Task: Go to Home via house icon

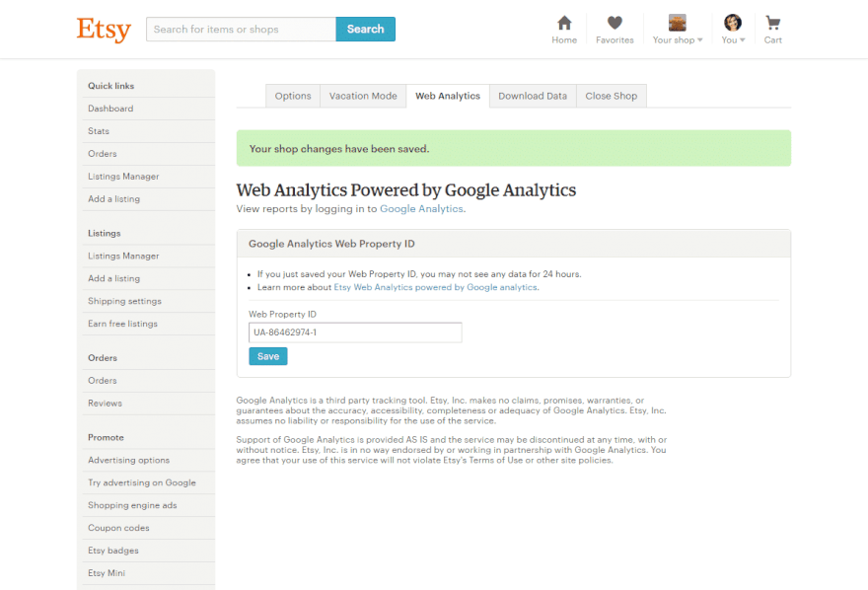Action: click(564, 23)
